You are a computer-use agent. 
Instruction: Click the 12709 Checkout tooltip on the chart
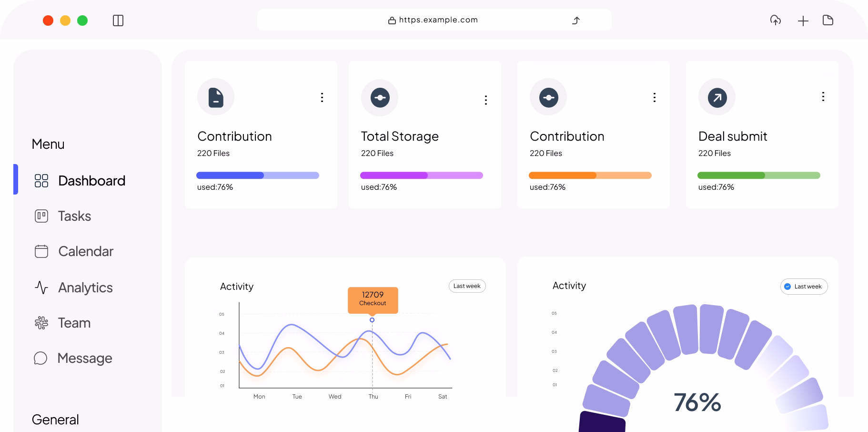point(373,300)
